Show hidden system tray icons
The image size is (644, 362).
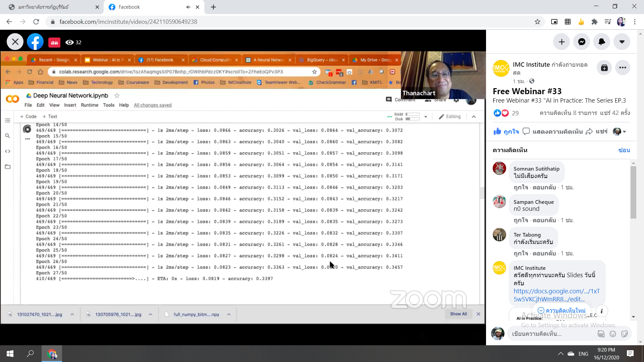pos(560,354)
